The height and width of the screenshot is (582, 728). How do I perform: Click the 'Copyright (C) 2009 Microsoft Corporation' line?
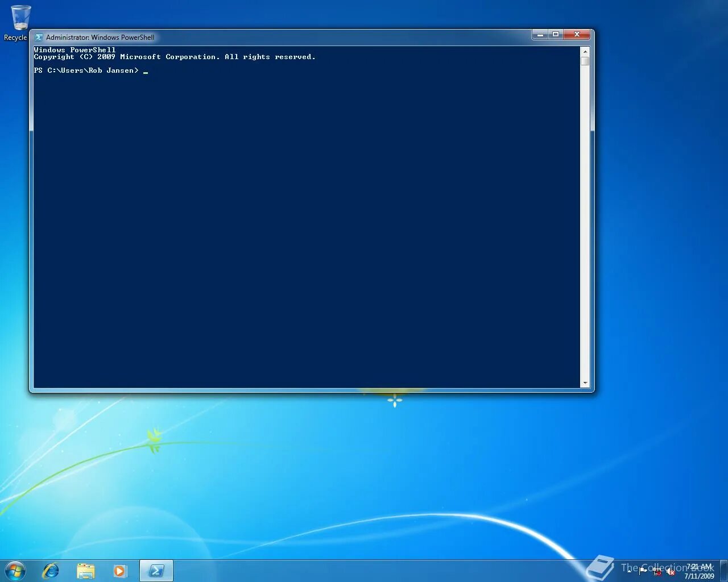coord(175,57)
